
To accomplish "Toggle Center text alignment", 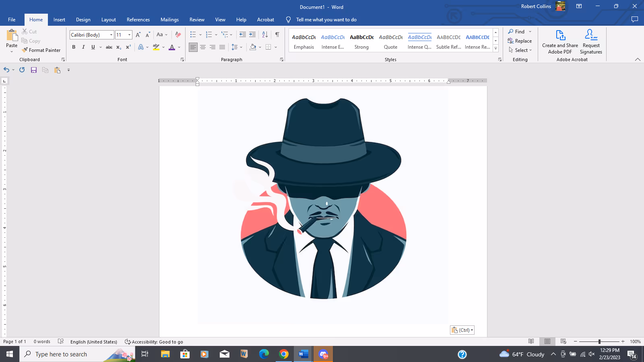I will pyautogui.click(x=203, y=47).
